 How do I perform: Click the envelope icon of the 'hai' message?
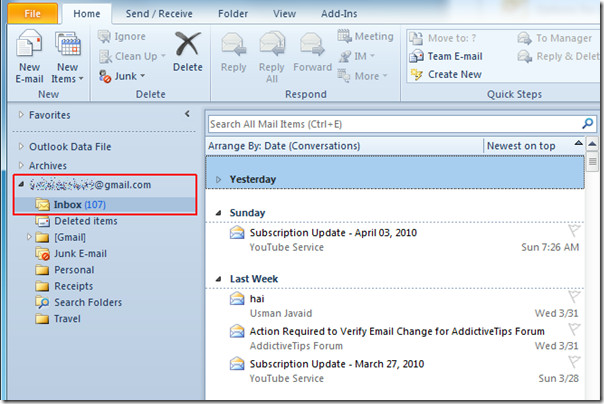pos(237,298)
